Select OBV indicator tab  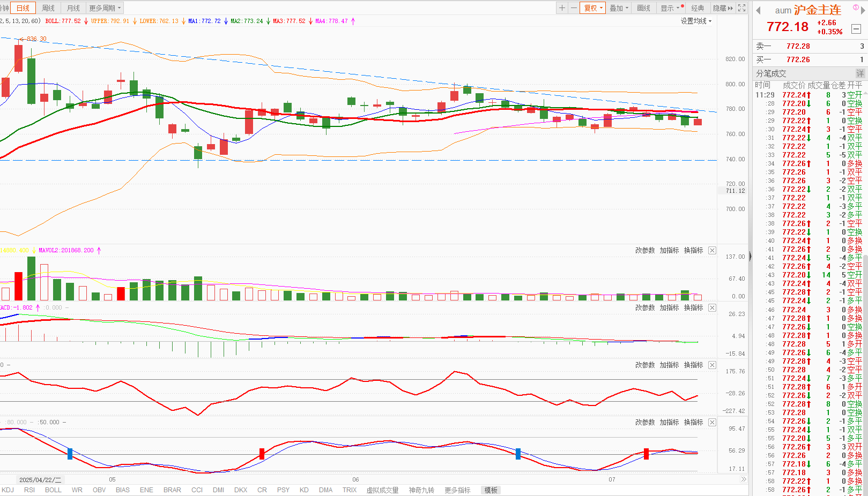tap(99, 490)
